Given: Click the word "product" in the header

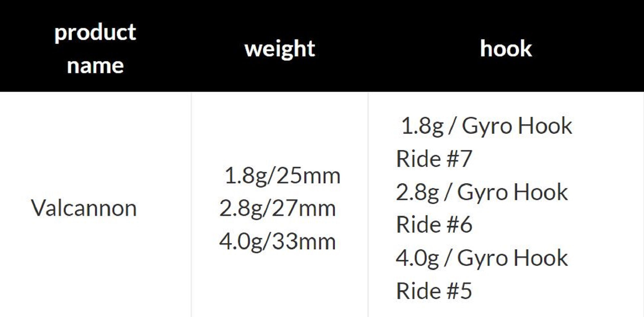Looking at the screenshot, I should [95, 33].
